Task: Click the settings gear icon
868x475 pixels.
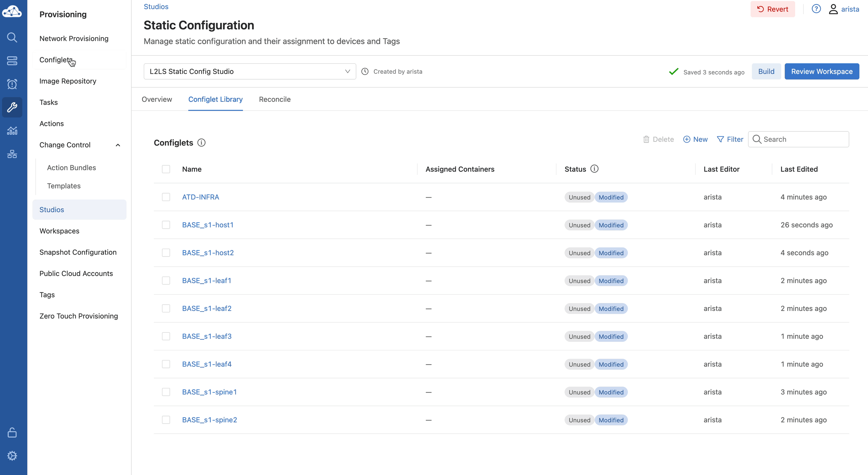Action: click(12, 455)
